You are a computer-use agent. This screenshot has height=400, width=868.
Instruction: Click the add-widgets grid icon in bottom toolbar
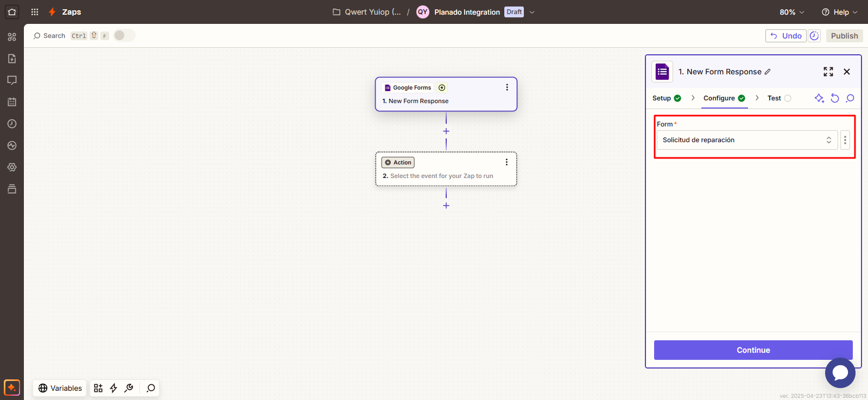98,388
